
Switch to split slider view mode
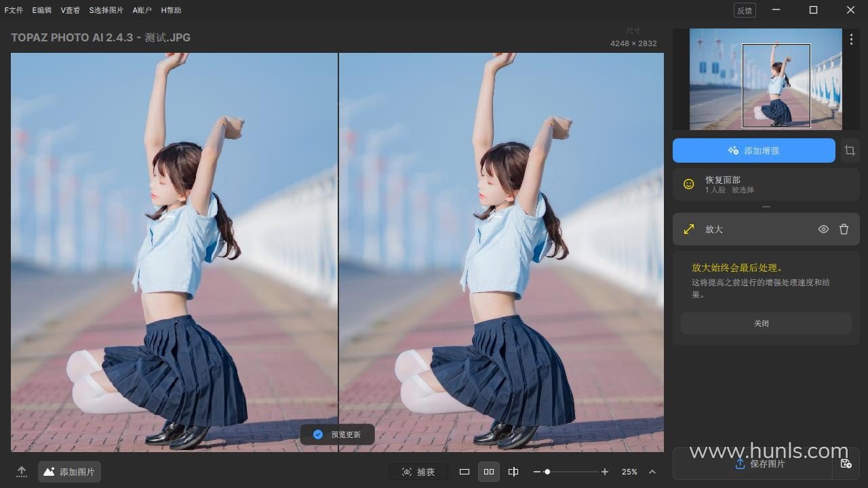point(513,472)
